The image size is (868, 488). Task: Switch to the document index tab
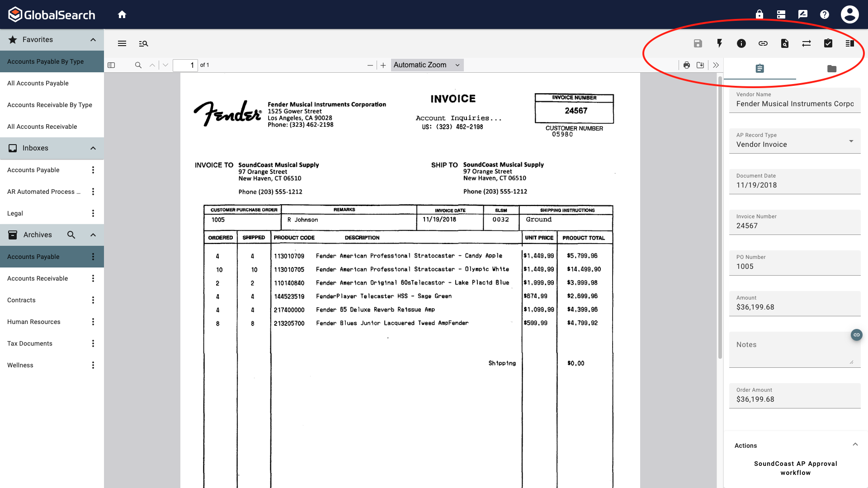pyautogui.click(x=760, y=69)
